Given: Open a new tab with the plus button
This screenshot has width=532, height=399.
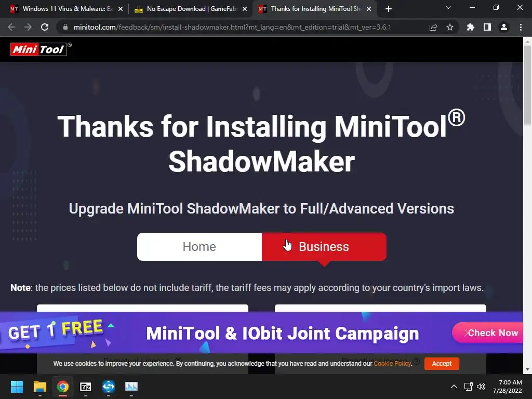Looking at the screenshot, I should pyautogui.click(x=389, y=9).
